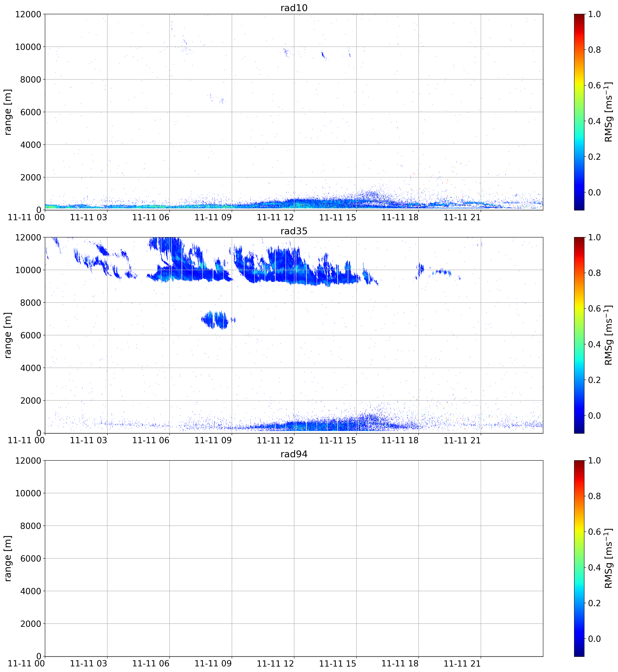This screenshot has height=672, width=618.
Task: Click the RMSg label beside rad10 colorbar
Action: 609,112
